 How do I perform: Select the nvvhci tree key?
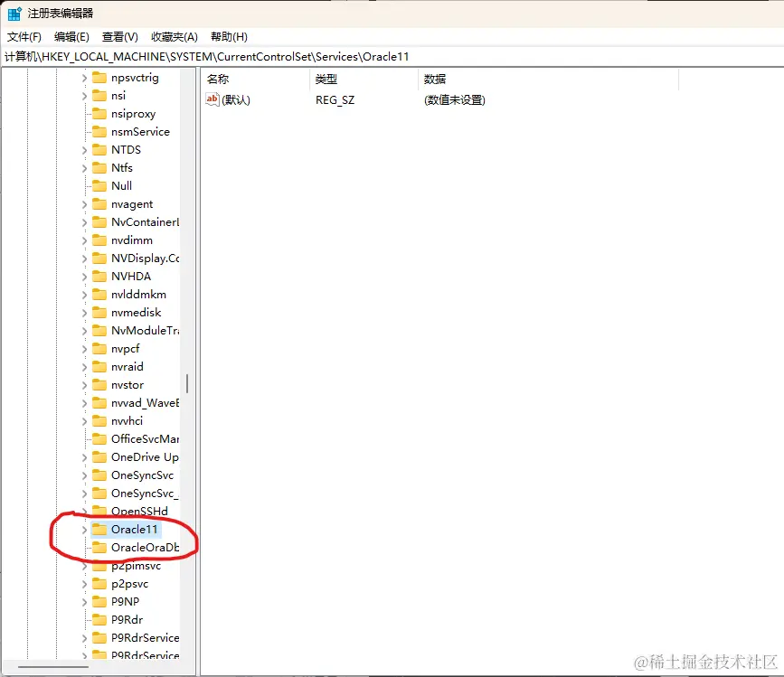[127, 420]
